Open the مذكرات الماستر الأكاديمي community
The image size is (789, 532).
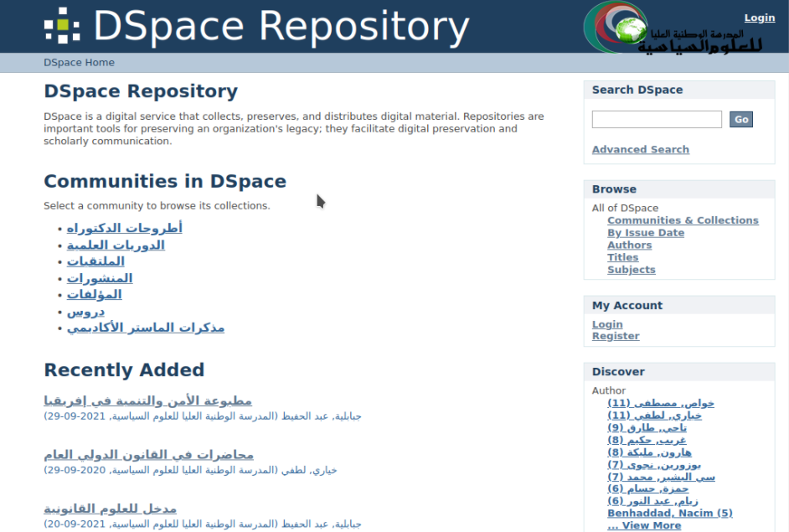[x=145, y=328]
